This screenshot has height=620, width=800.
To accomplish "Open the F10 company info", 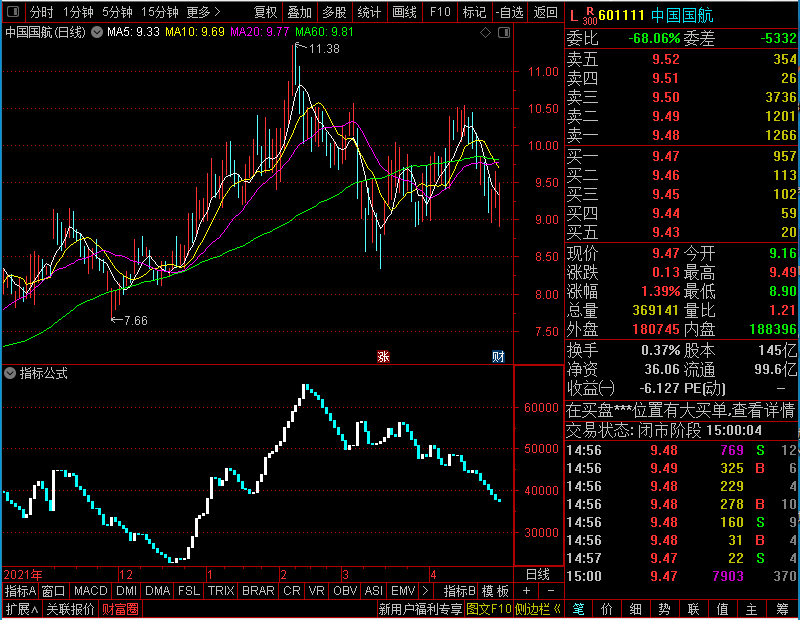I will click(x=440, y=12).
